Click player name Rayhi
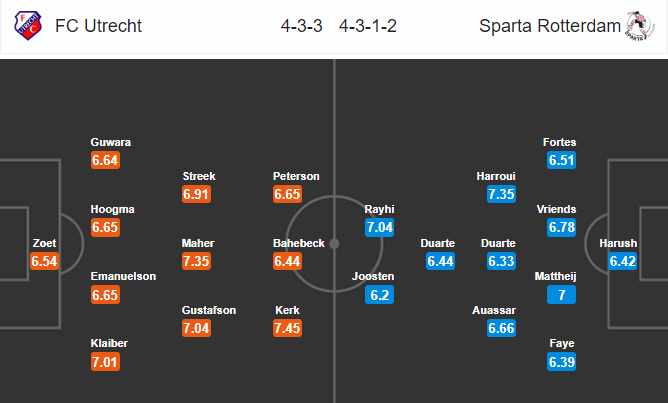The height and width of the screenshot is (403, 668). coord(379,209)
